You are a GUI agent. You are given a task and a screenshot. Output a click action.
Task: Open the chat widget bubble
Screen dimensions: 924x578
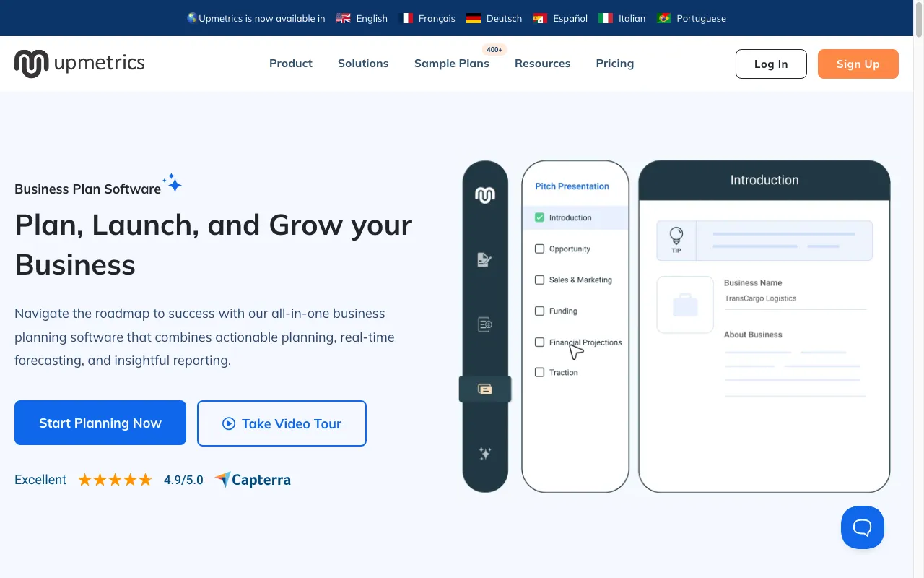point(863,527)
